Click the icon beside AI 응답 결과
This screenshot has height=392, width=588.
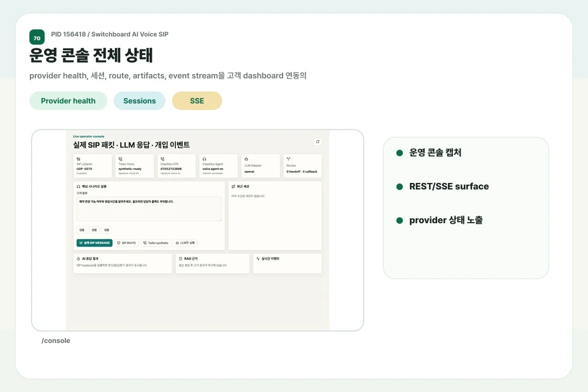tap(78, 259)
